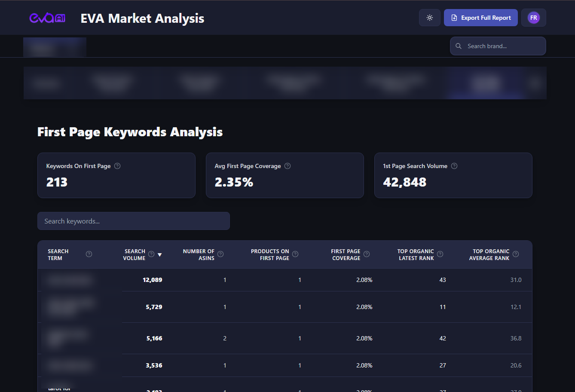Viewport: 575px width, 392px height.
Task: Click help icon in Search Volume column header
Action: pyautogui.click(x=151, y=254)
